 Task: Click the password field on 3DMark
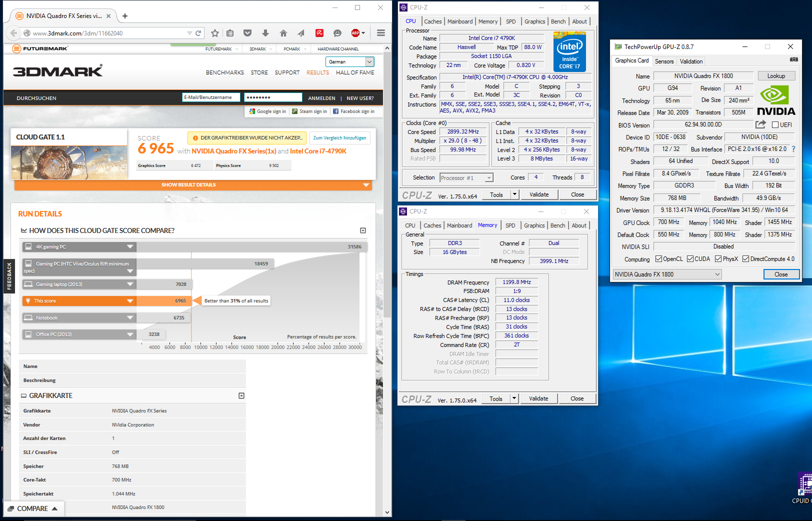point(273,97)
